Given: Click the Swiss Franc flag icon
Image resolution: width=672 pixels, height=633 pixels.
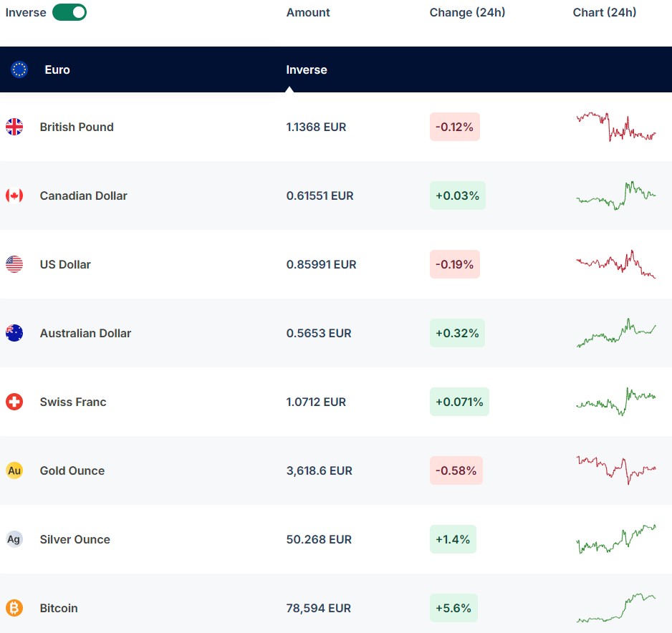Looking at the screenshot, I should 14,402.
